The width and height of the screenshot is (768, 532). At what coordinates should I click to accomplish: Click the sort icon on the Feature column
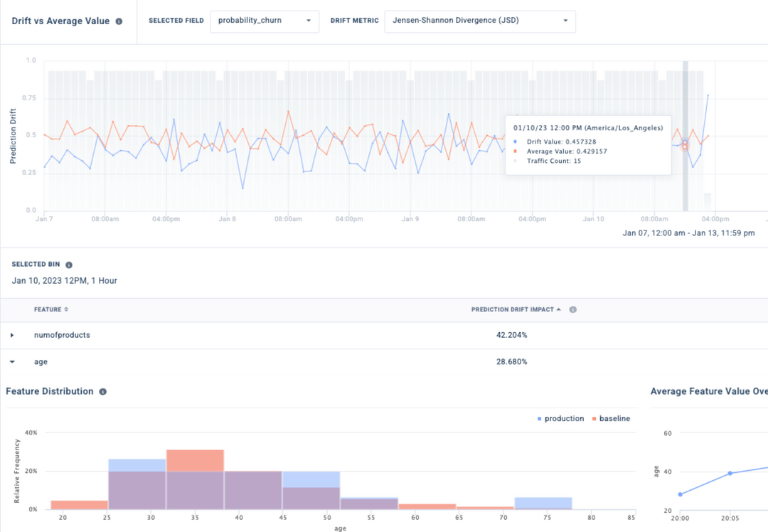(x=65, y=309)
